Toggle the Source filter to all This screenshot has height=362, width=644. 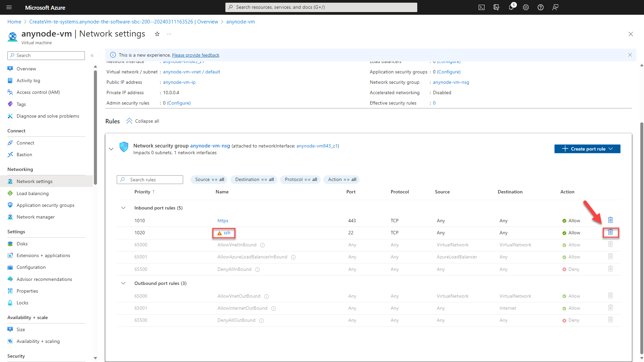pos(209,179)
